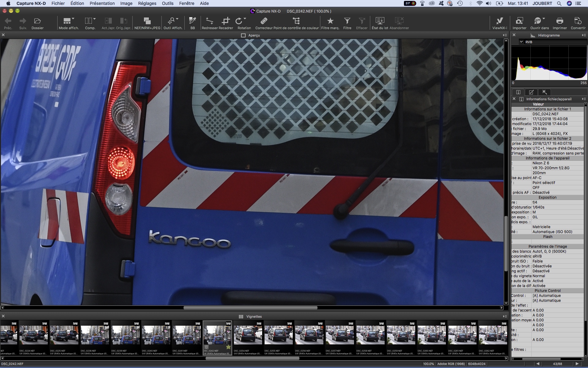
Task: Open the Histogramme panel options menu
Action: point(584,35)
